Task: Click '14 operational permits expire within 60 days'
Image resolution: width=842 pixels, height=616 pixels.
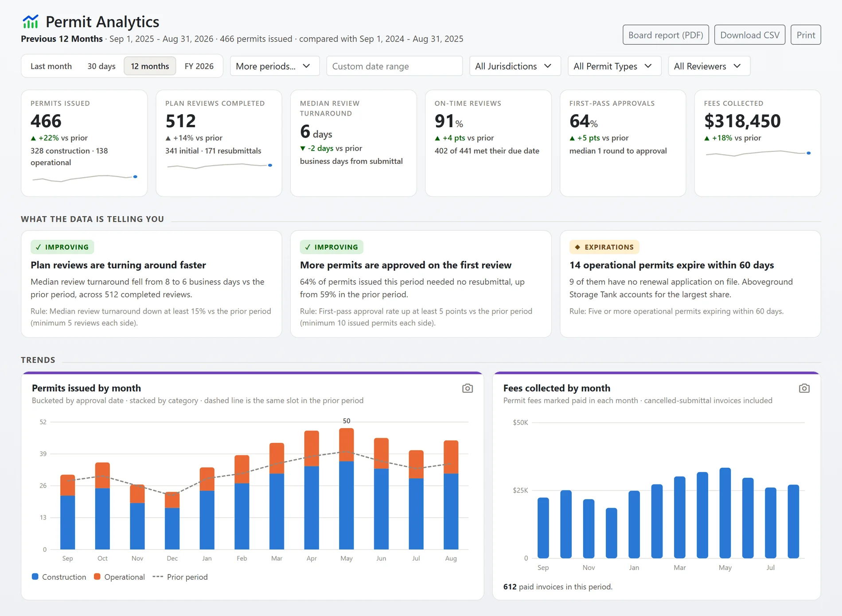Action: point(672,265)
